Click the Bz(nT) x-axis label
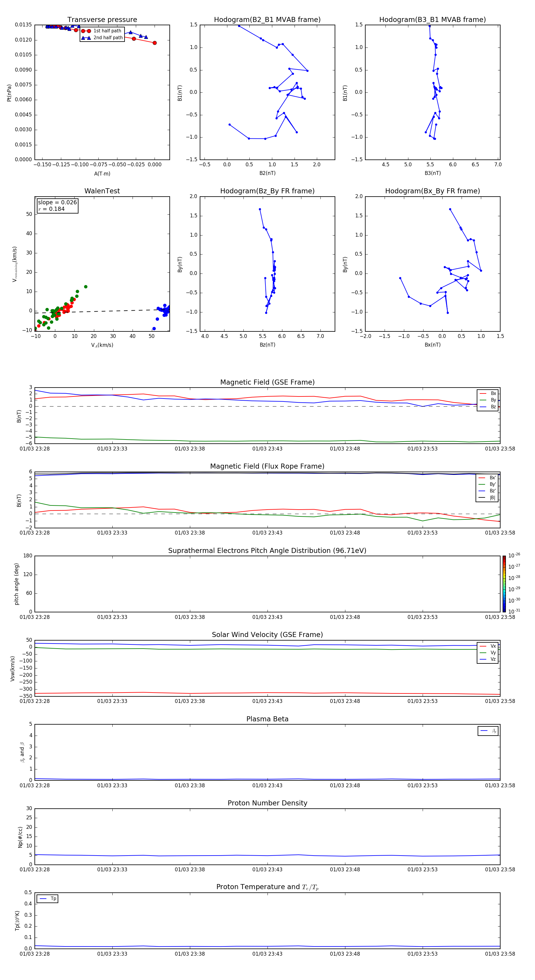The width and height of the screenshot is (535, 980). click(267, 345)
